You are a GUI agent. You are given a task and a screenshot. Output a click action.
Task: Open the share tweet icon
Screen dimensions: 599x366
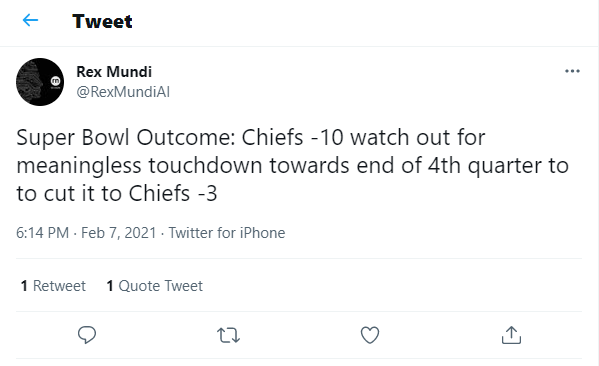tap(511, 335)
